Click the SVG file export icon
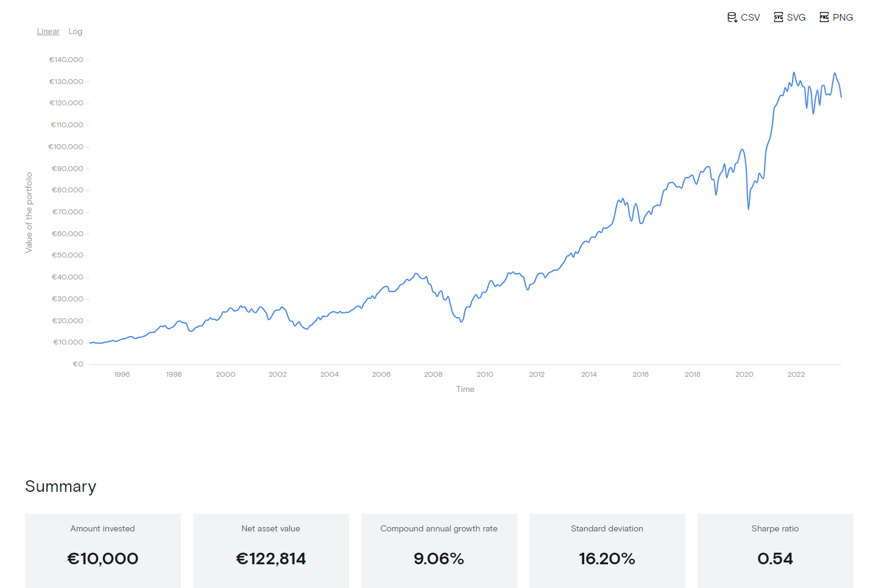The width and height of the screenshot is (873, 588). pyautogui.click(x=779, y=18)
